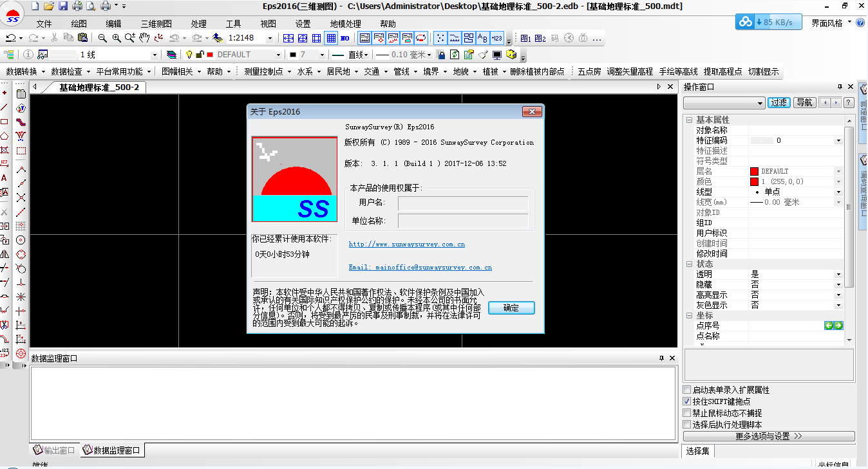Open the 文件 menu

click(44, 24)
